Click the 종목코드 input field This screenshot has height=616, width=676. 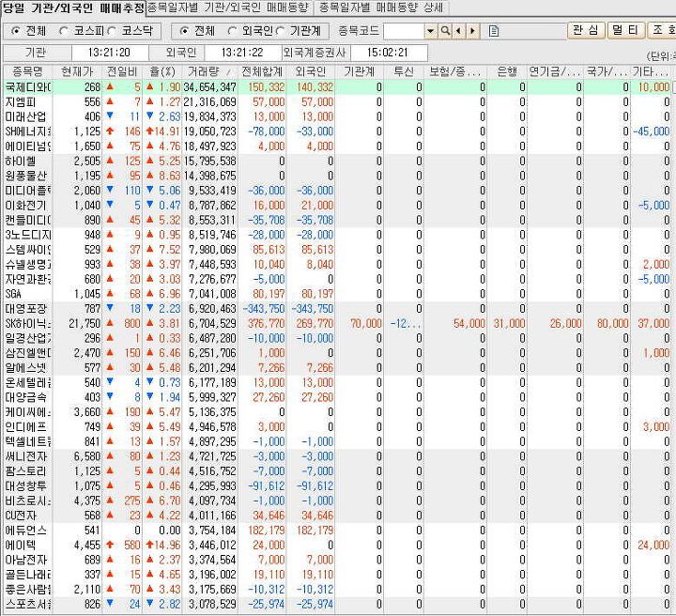[x=404, y=31]
